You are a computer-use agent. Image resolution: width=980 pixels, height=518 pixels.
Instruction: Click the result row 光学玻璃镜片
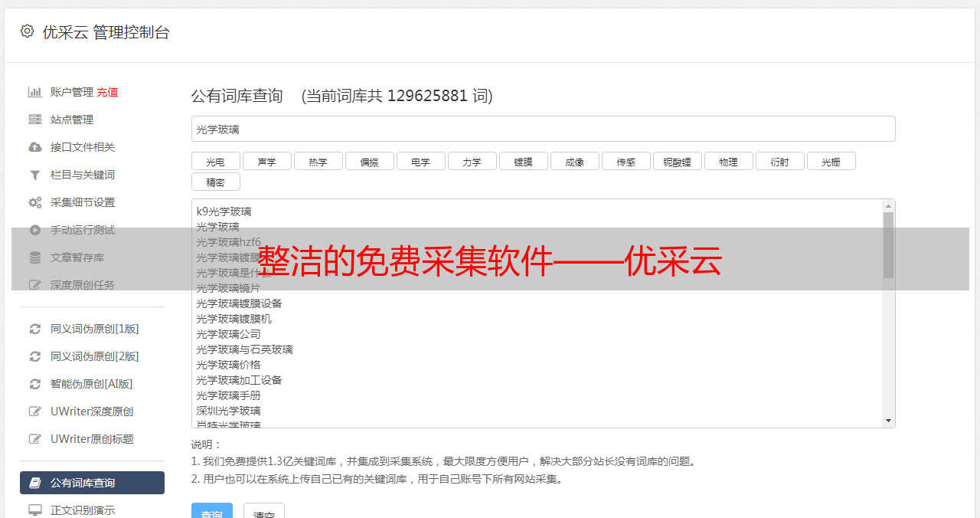[228, 288]
